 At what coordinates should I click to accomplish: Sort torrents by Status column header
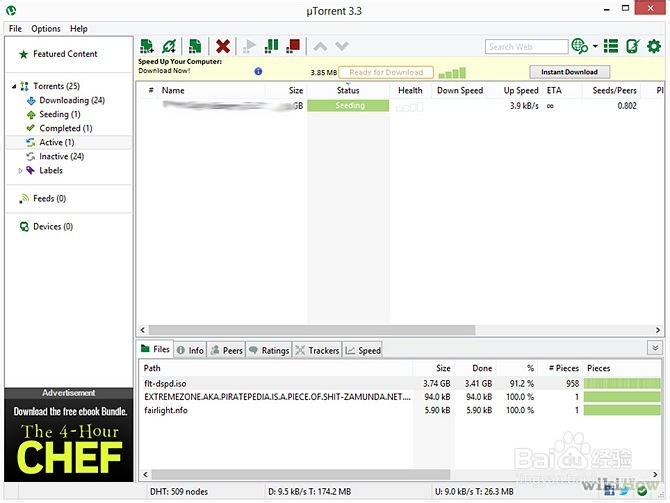pyautogui.click(x=348, y=91)
